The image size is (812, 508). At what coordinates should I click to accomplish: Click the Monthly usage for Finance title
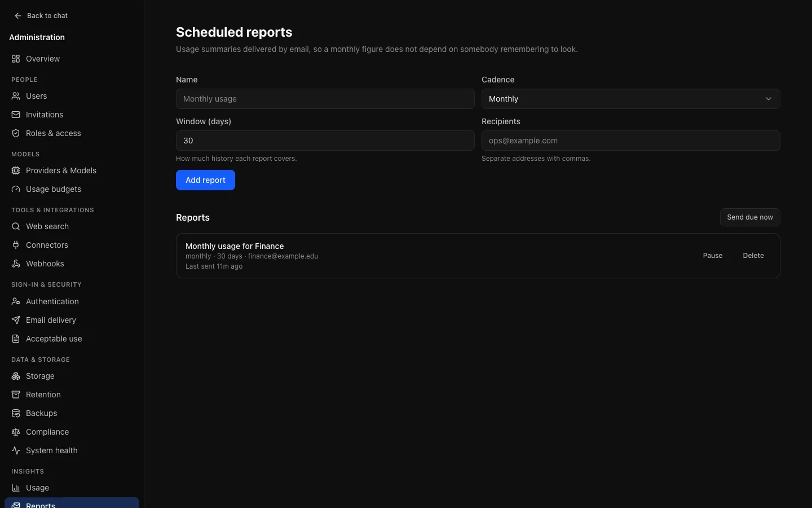(235, 246)
